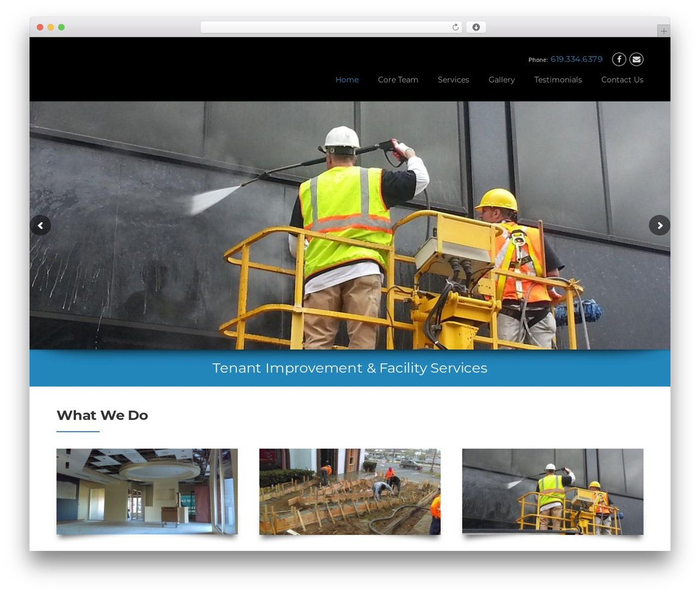Minimize the window with yellow button
700x593 pixels.
(51, 27)
